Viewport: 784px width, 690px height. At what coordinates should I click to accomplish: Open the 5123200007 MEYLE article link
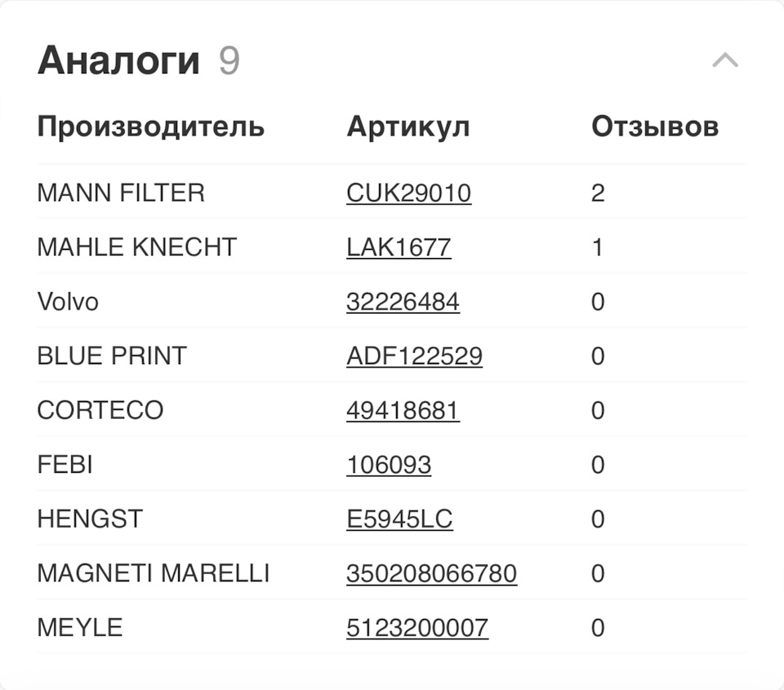418,627
